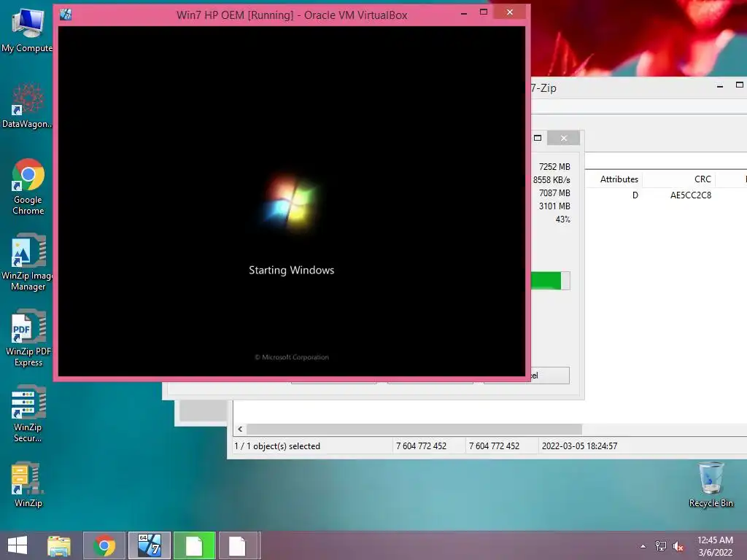The image size is (747, 560).
Task: Maximize the VirtualBox VM window
Action: (484, 12)
